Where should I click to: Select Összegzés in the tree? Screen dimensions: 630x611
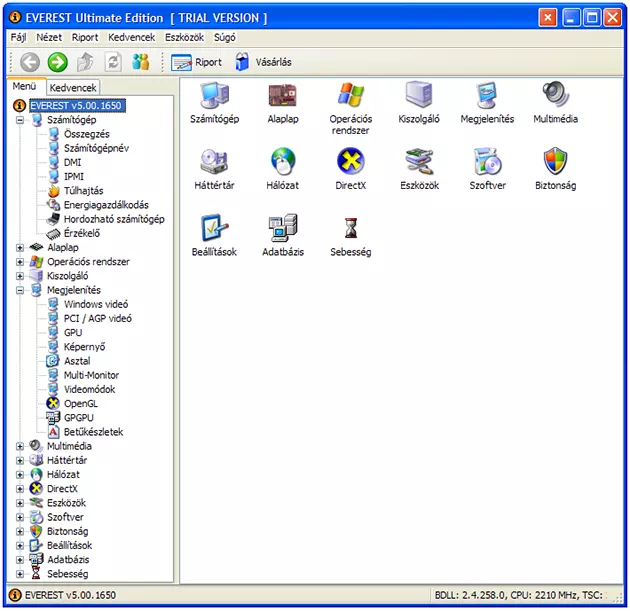[x=87, y=134]
